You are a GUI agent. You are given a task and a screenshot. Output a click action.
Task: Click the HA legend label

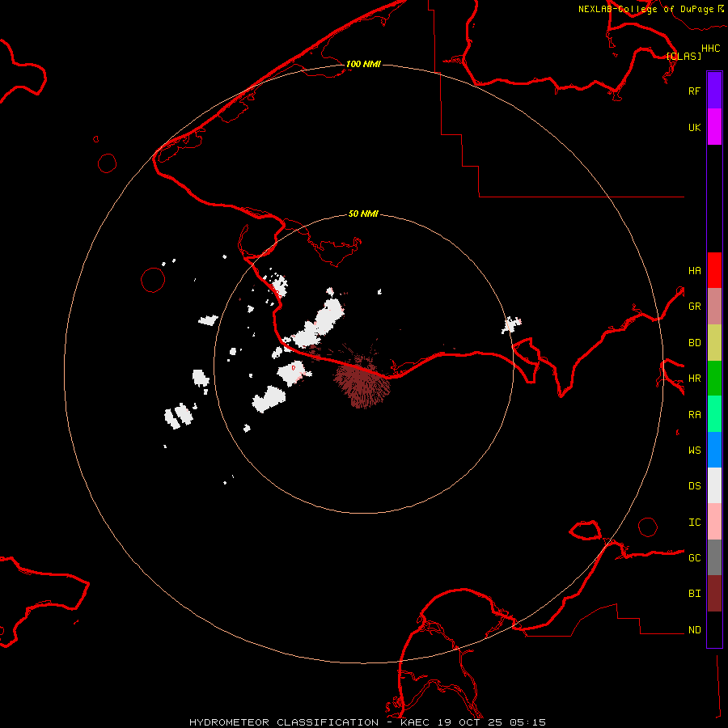pos(694,270)
